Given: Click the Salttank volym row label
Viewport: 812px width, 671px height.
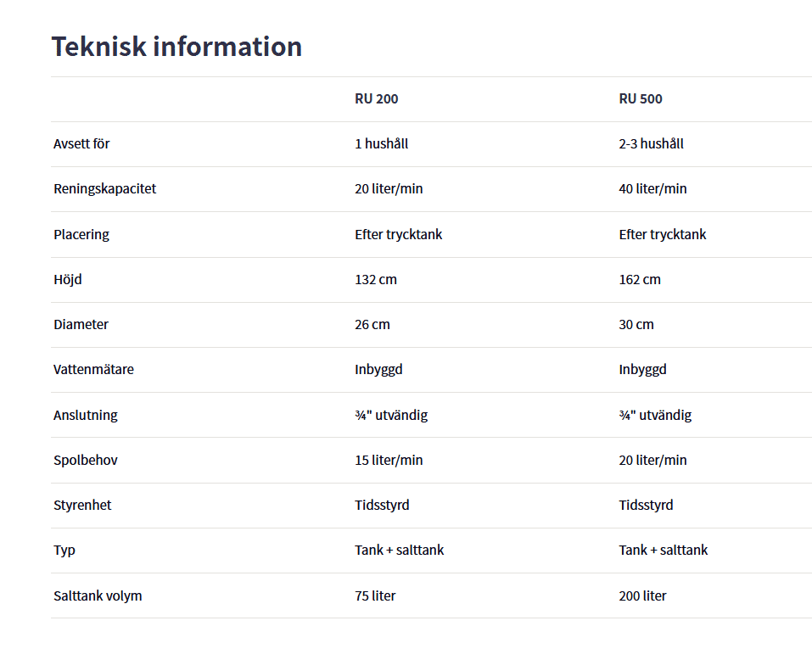Looking at the screenshot, I should (x=98, y=596).
